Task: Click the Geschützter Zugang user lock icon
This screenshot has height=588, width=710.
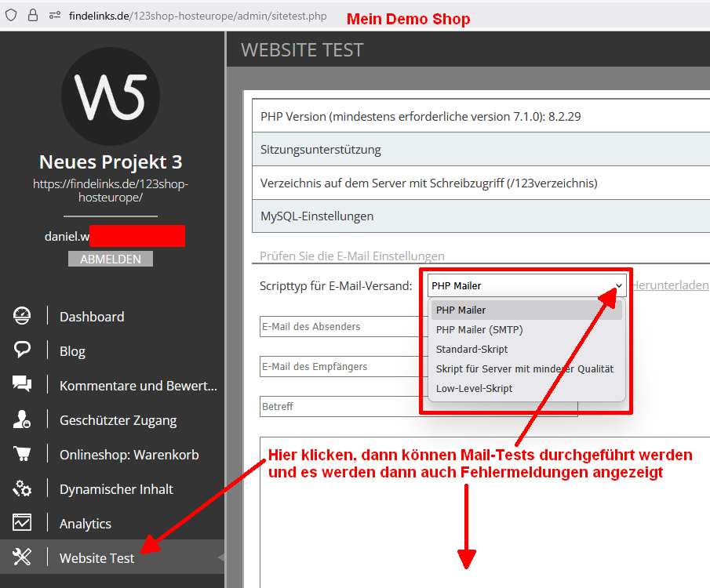Action: (x=22, y=420)
